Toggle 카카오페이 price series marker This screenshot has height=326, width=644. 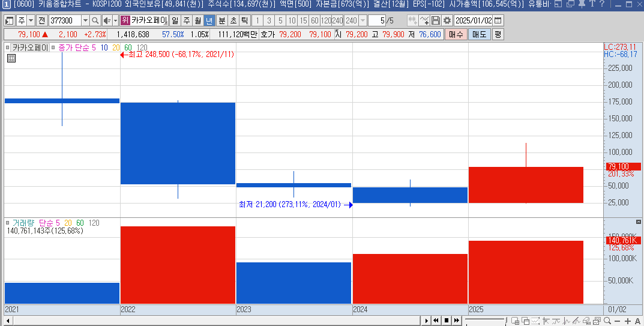7,47
